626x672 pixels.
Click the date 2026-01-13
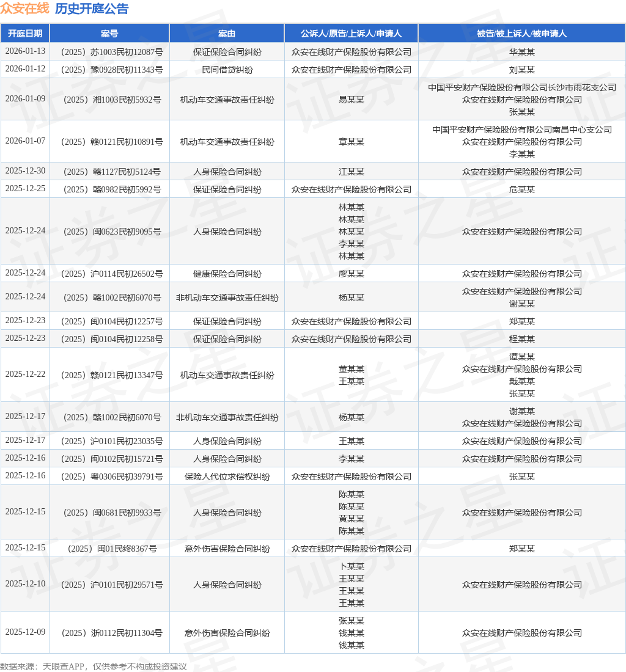coord(25,51)
